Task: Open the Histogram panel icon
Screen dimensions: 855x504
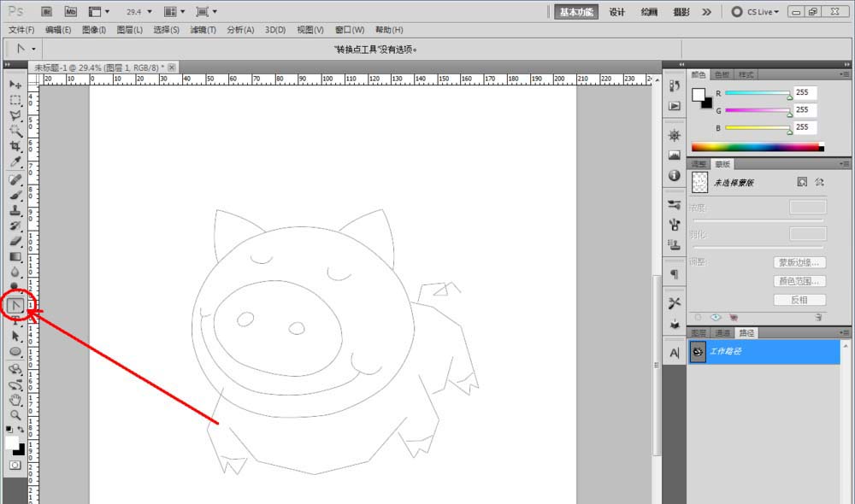Action: pos(675,155)
